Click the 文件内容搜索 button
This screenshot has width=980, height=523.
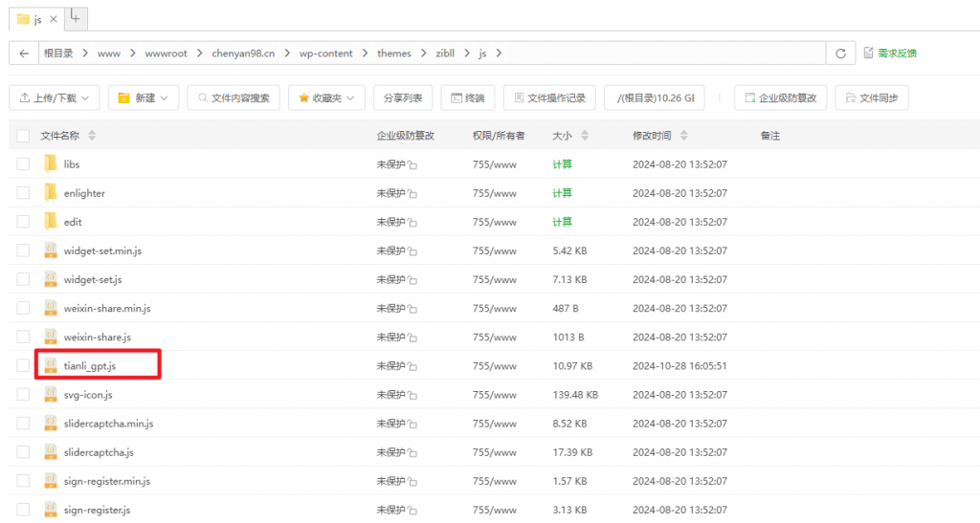coord(234,98)
